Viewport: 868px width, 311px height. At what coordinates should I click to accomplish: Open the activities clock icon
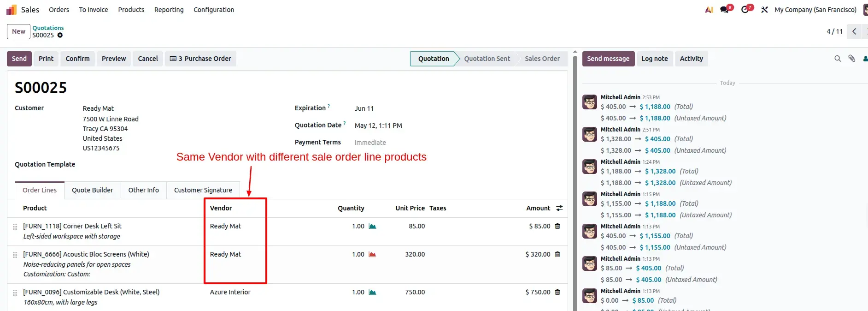746,9
